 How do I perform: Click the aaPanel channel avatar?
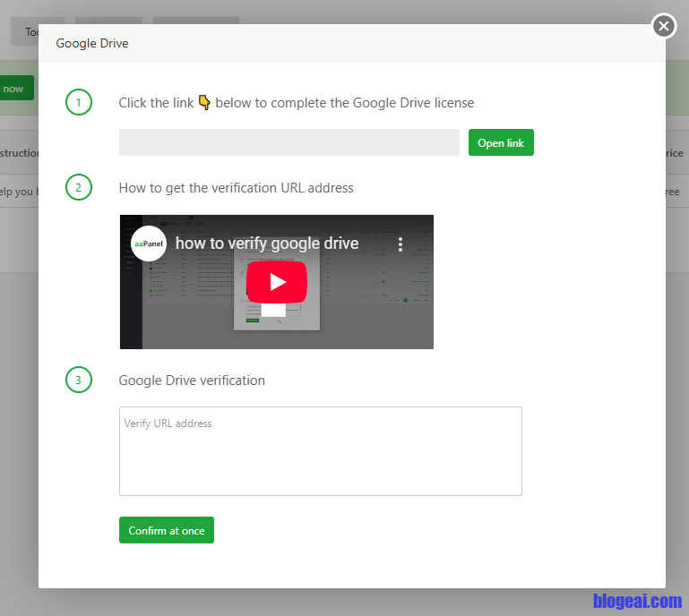[x=149, y=244]
